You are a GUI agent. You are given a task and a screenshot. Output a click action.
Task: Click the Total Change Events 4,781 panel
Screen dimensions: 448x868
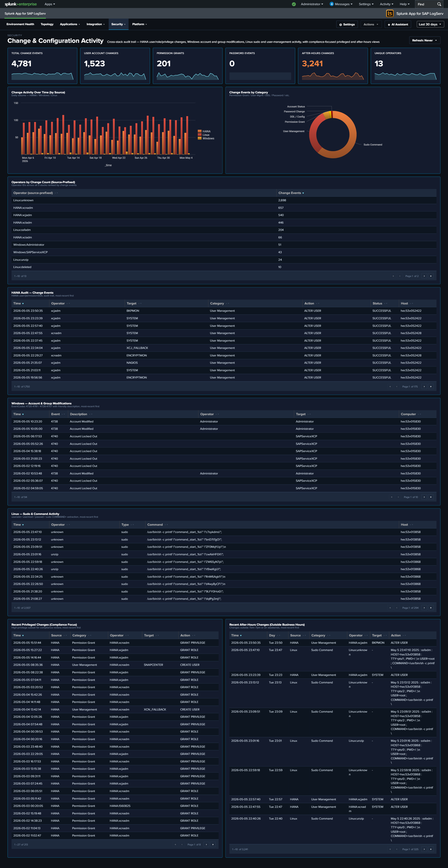point(42,66)
